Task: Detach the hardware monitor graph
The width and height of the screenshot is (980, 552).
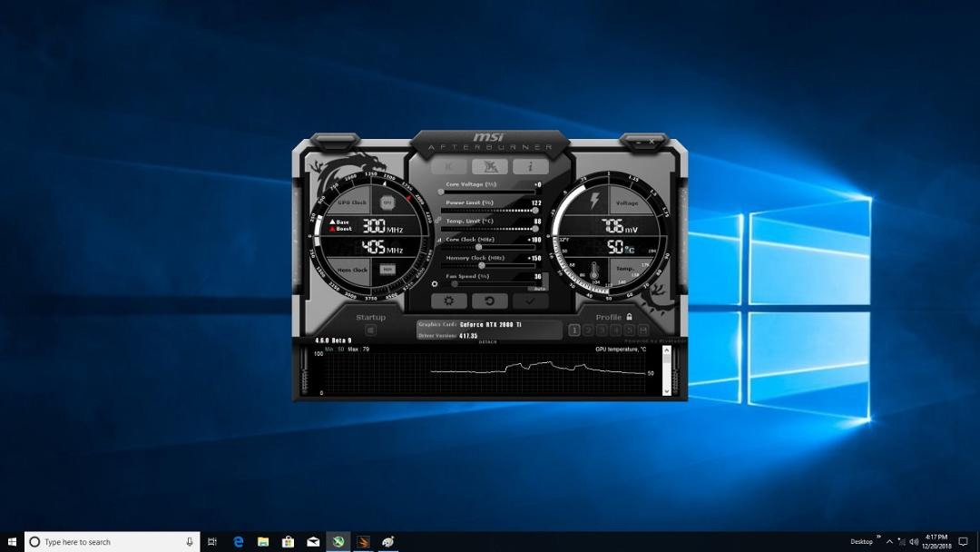Action: (487, 342)
